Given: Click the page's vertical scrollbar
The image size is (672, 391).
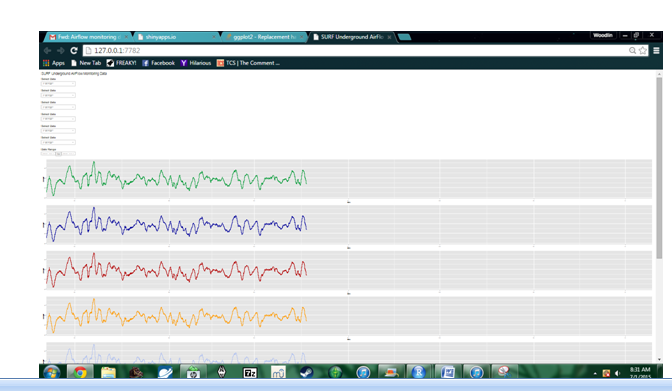Looking at the screenshot, I should pos(659,168).
